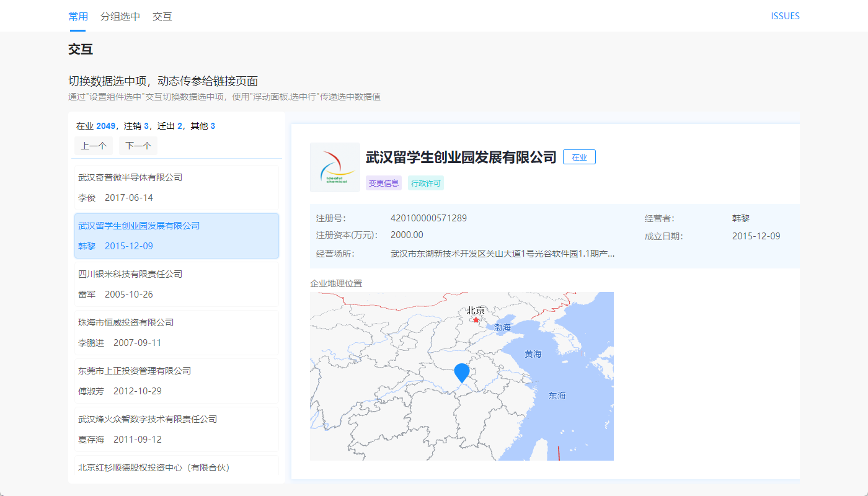Switch to the 分组选中 tab
Screen dimensions: 868x496
click(x=120, y=17)
